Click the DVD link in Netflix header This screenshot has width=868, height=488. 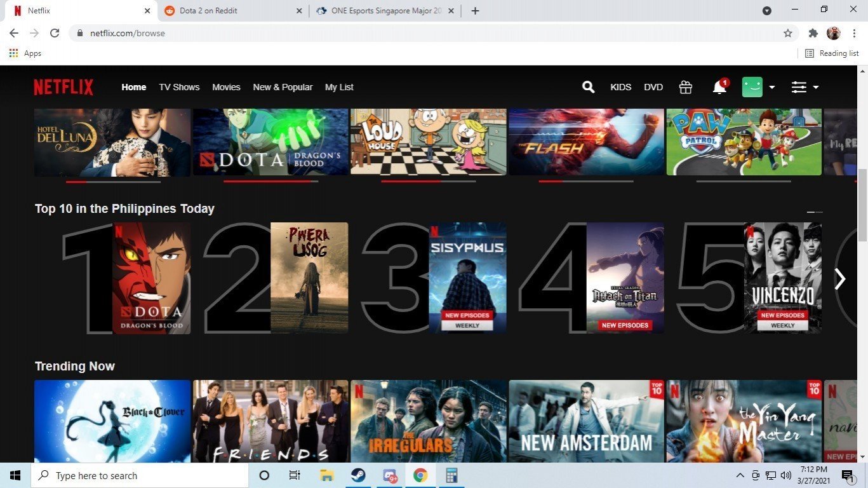tap(653, 87)
